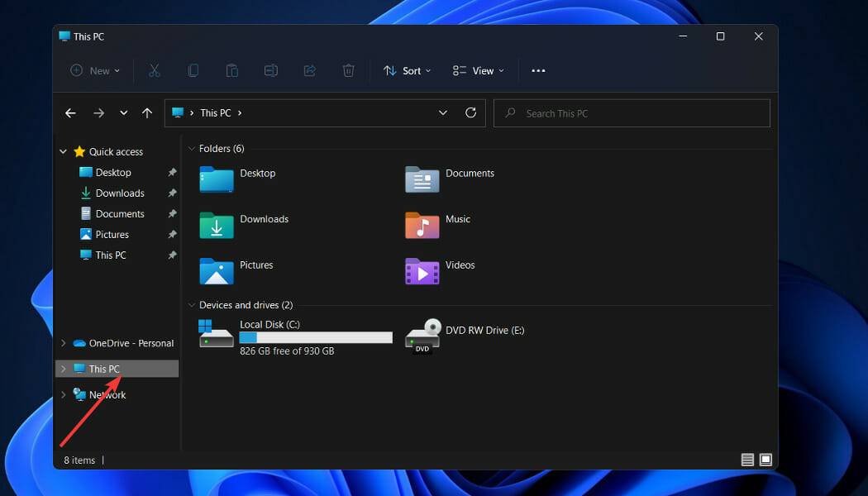Click the Share icon in toolbar
The width and height of the screenshot is (868, 496).
310,71
